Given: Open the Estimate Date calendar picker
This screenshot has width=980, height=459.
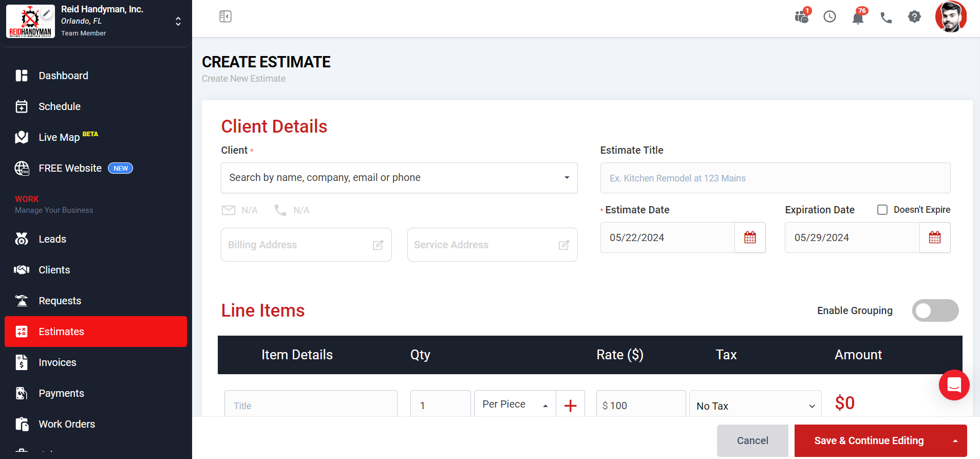Looking at the screenshot, I should click(x=750, y=237).
